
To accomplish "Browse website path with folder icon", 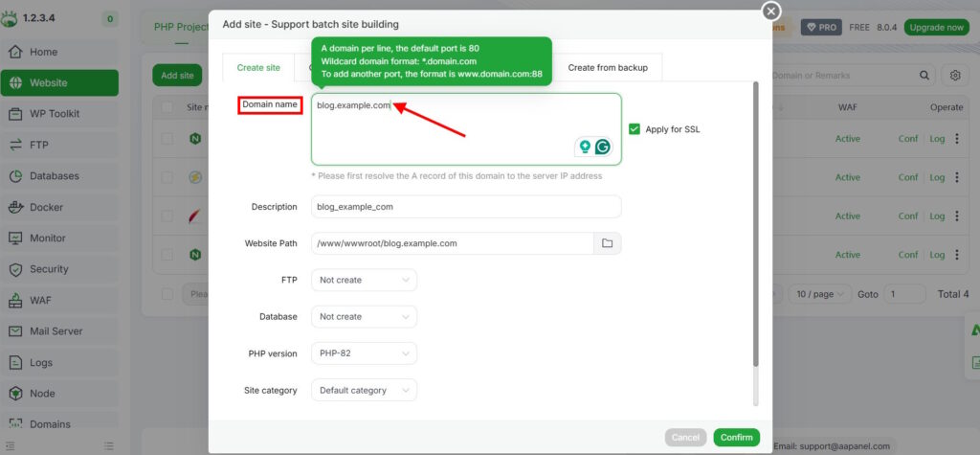I will (607, 243).
